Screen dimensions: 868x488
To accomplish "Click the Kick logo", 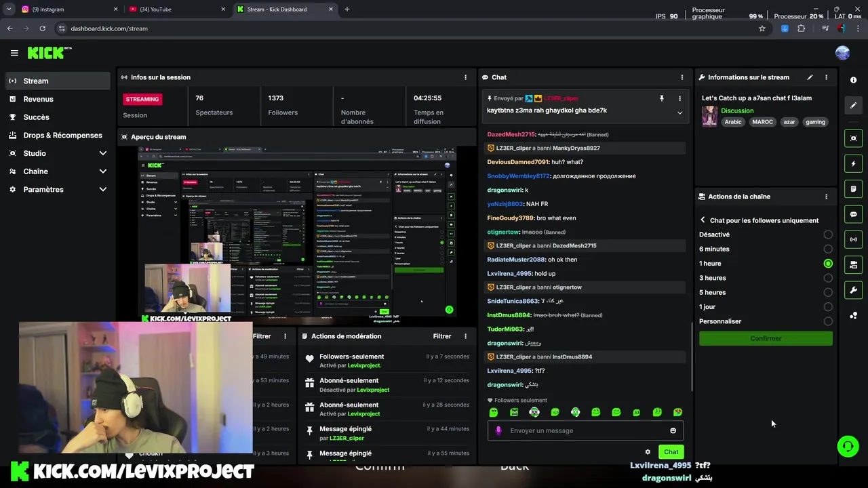I will point(49,53).
